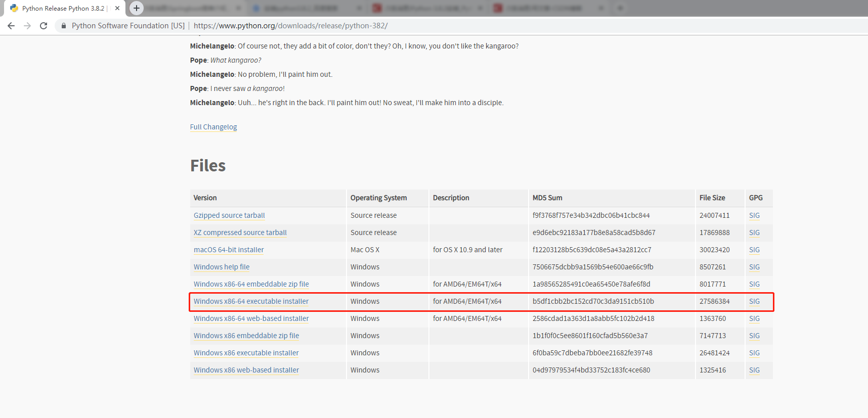Open SIG for Windows x86-64 embeddable zip

[x=754, y=284]
